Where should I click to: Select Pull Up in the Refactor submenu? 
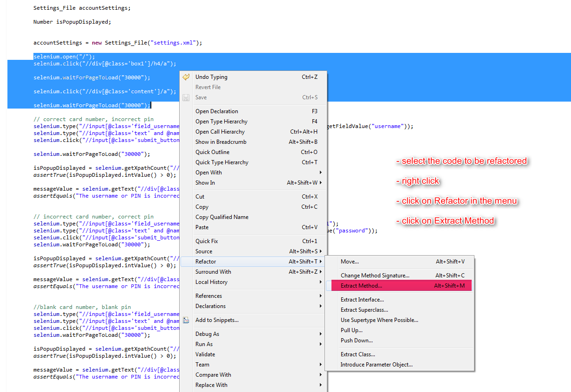[x=399, y=330]
